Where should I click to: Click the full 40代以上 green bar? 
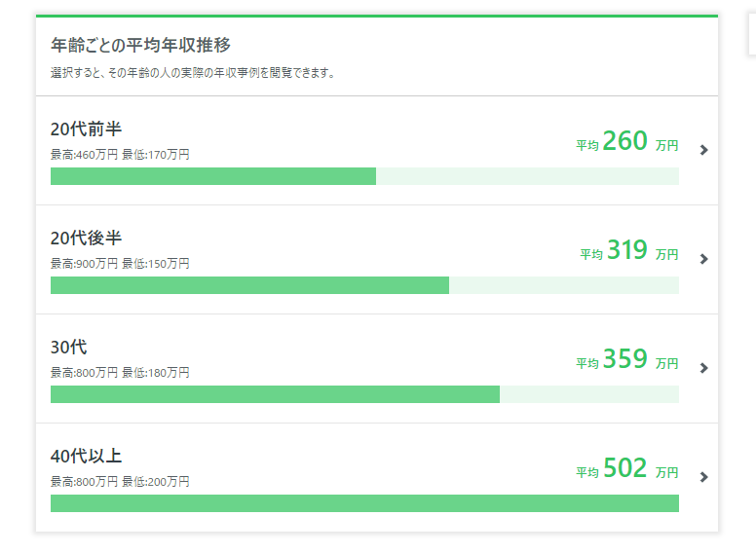[x=364, y=503]
